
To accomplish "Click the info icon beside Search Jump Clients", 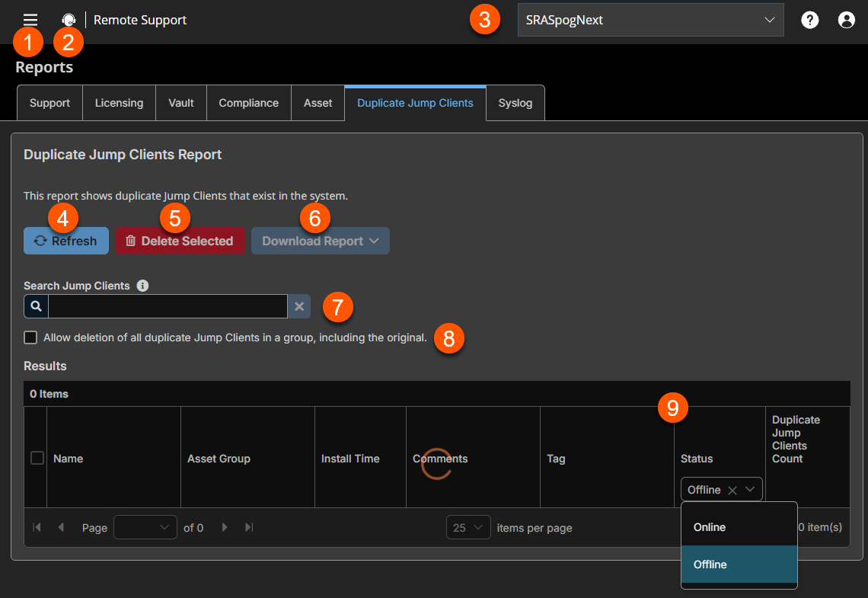I will click(143, 286).
